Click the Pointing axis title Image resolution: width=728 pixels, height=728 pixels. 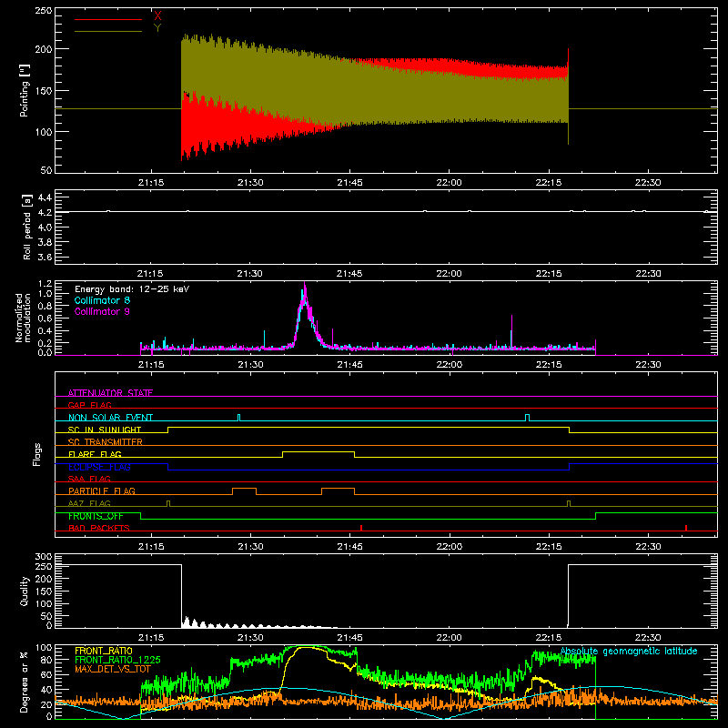tap(25, 90)
